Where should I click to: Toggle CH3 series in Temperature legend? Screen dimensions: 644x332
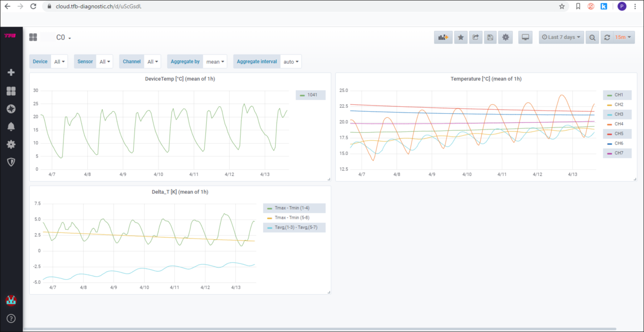(618, 115)
